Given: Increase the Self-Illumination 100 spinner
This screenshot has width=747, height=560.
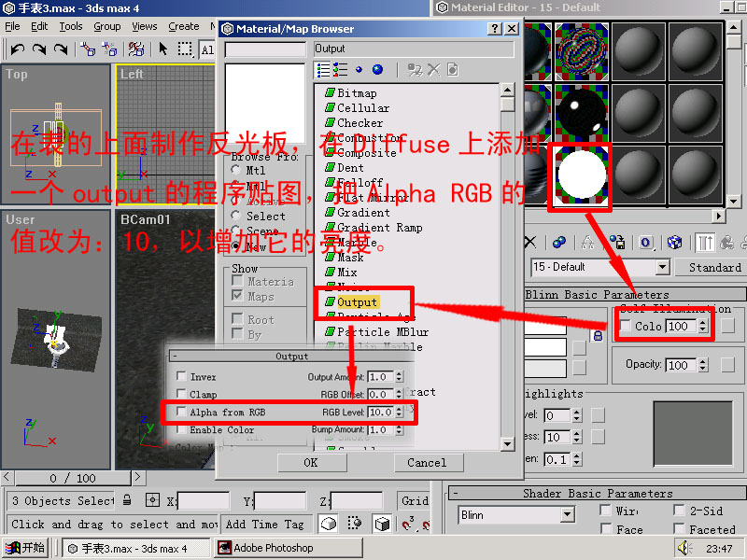Looking at the screenshot, I should 703,323.
